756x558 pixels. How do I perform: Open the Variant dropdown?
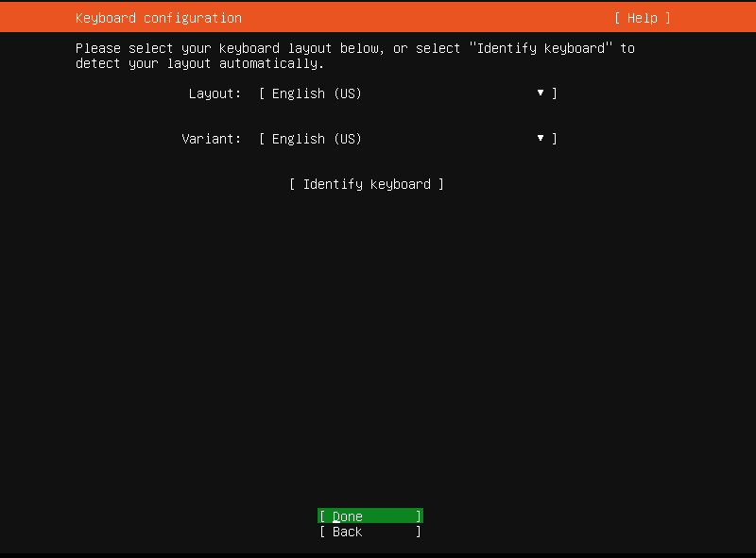[x=408, y=139]
